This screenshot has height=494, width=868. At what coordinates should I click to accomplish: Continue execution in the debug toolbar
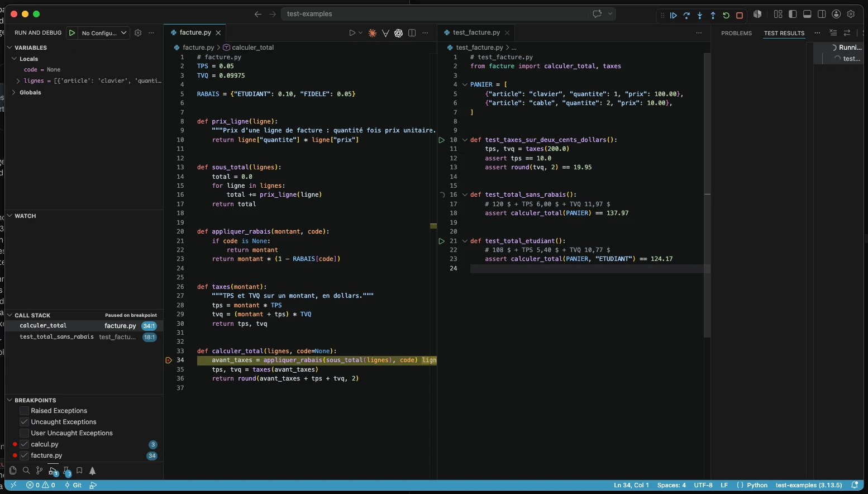point(674,16)
